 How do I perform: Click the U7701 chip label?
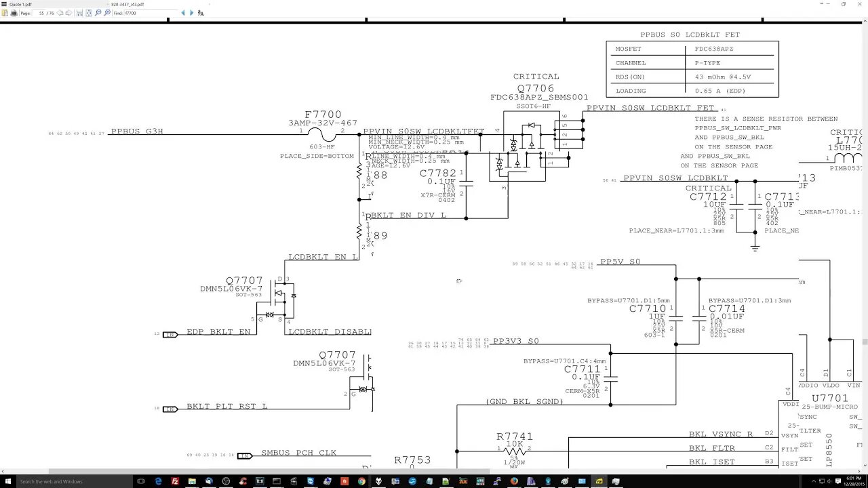[830, 399]
